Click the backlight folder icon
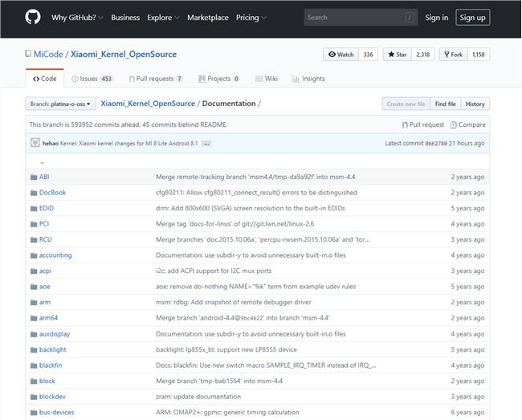Screen dimensions: 522x420 (34, 350)
